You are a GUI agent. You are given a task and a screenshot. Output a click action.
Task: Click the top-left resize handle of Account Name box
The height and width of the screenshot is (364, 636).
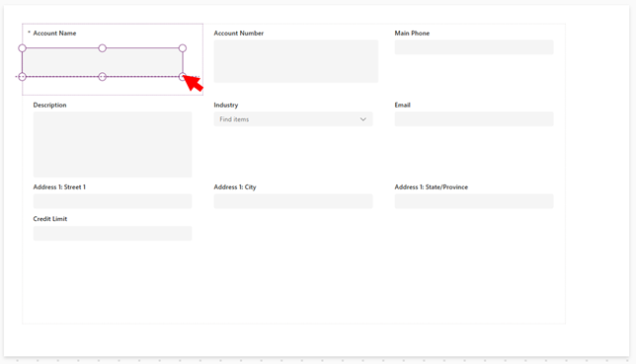[x=23, y=48]
